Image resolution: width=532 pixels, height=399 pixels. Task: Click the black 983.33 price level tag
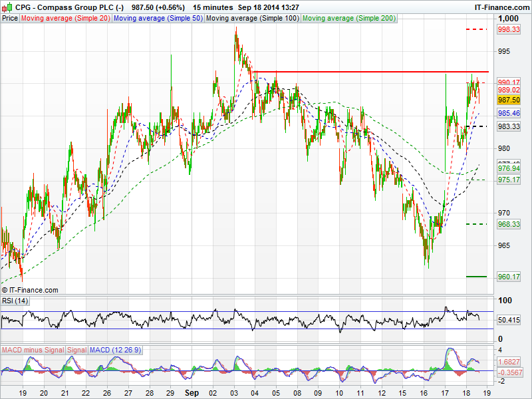(509, 126)
